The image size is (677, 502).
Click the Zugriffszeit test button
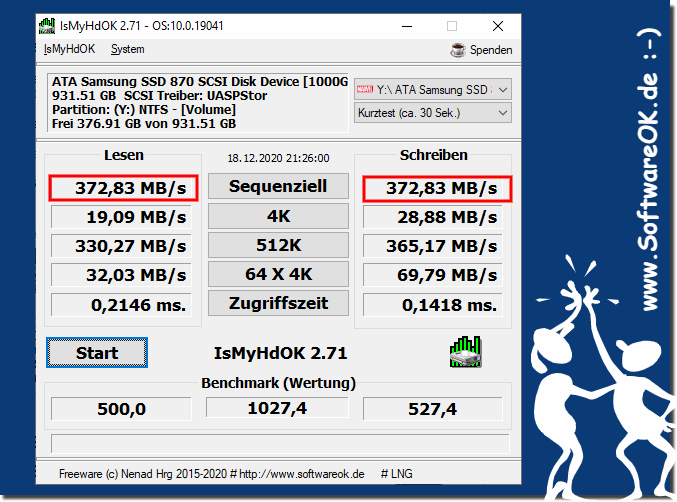[278, 303]
